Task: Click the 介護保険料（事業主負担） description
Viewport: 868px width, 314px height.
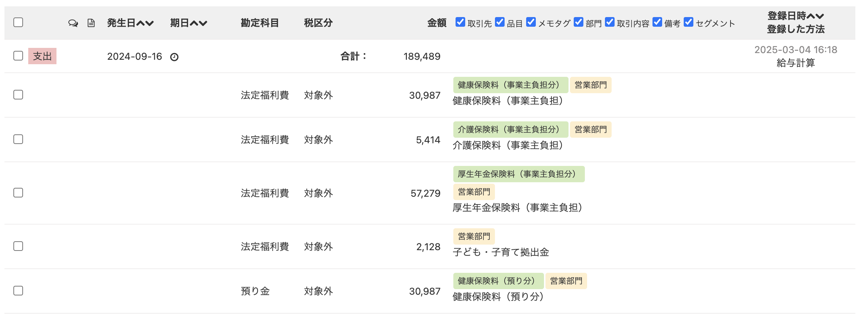Action: tap(508, 145)
